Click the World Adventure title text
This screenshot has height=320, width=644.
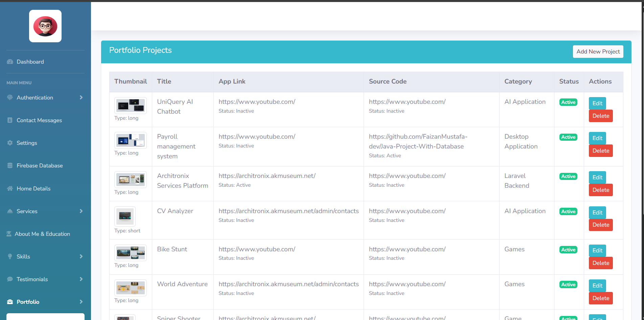click(182, 284)
